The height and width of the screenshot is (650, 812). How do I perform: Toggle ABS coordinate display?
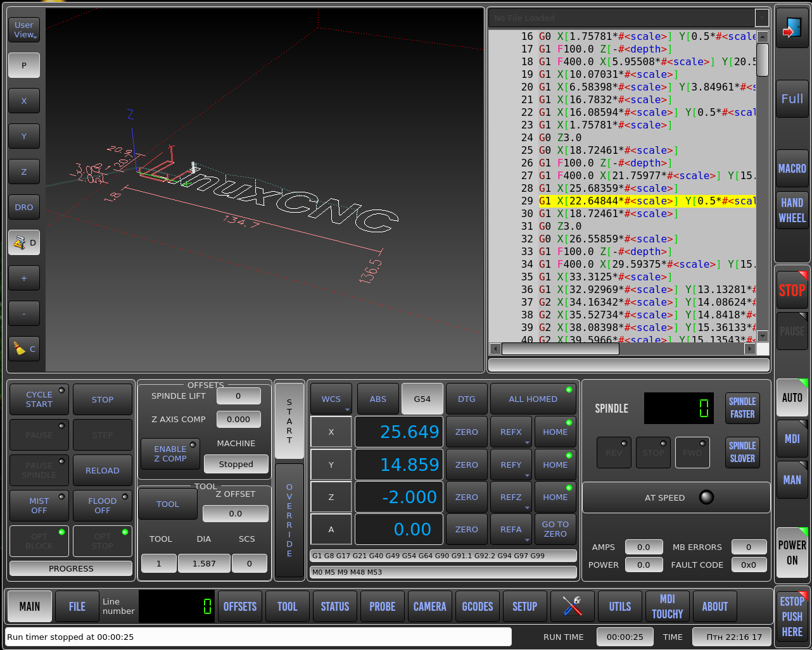(378, 399)
